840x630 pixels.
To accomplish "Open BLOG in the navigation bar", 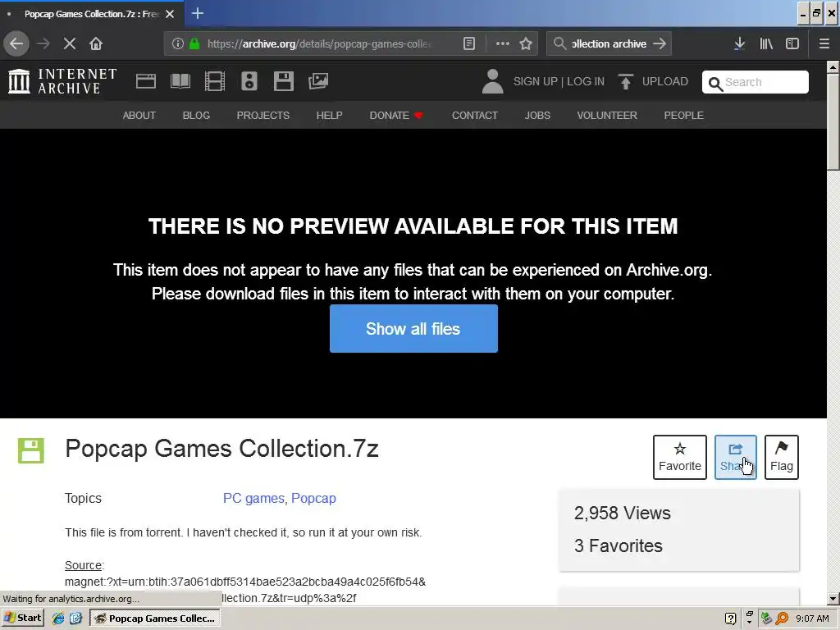I will [x=196, y=115].
